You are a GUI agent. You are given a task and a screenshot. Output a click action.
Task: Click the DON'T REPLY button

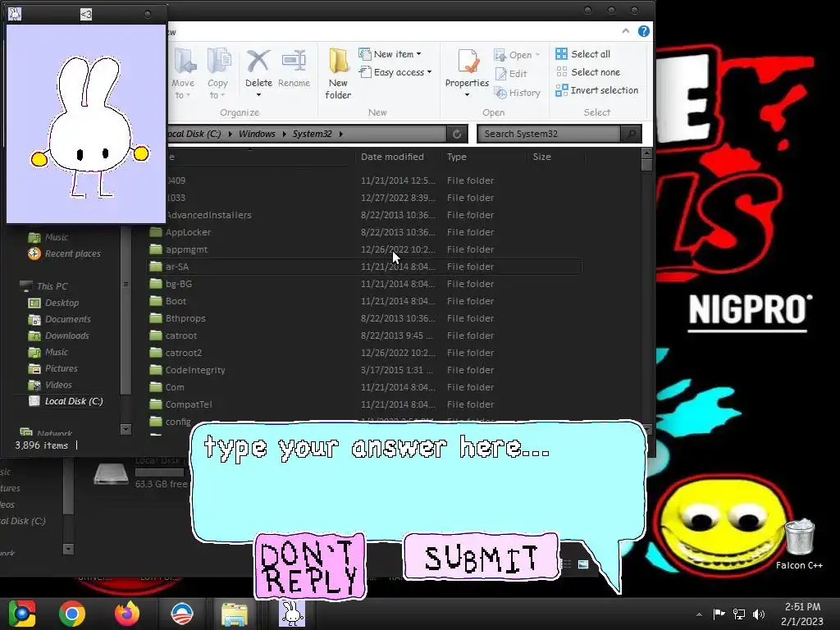point(310,566)
